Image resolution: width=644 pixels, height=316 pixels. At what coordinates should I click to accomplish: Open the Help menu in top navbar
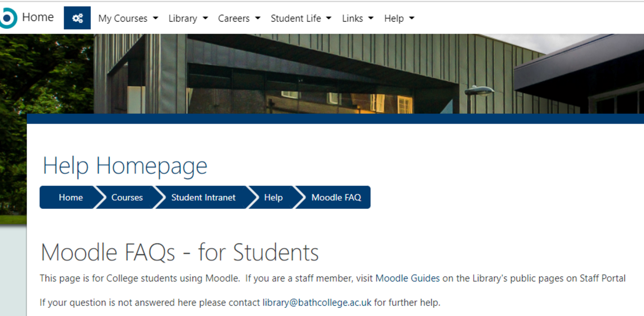click(x=399, y=19)
